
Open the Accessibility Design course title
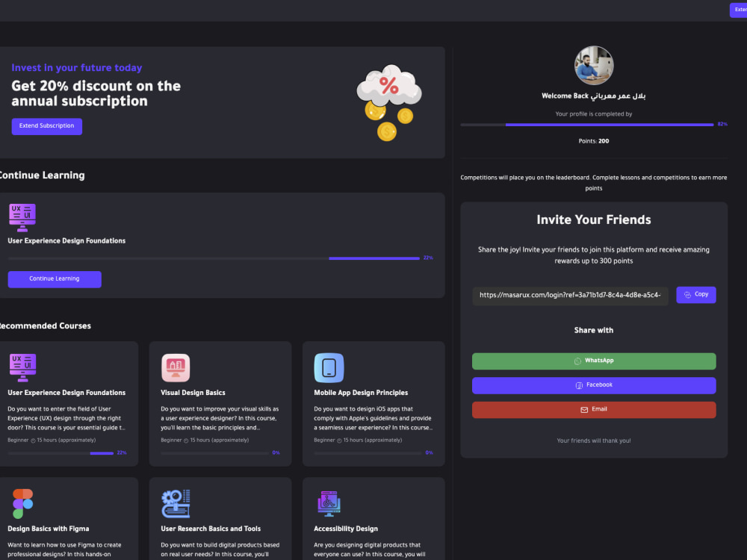(x=346, y=529)
